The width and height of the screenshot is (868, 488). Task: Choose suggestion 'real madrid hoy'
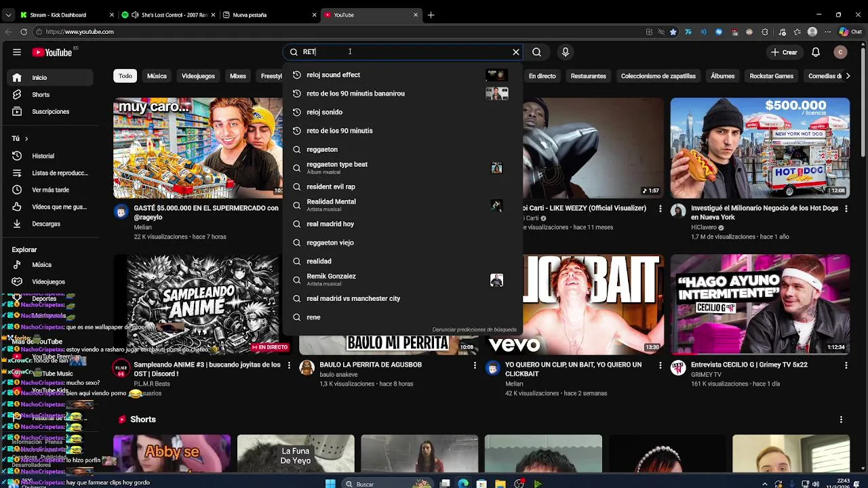pyautogui.click(x=402, y=224)
